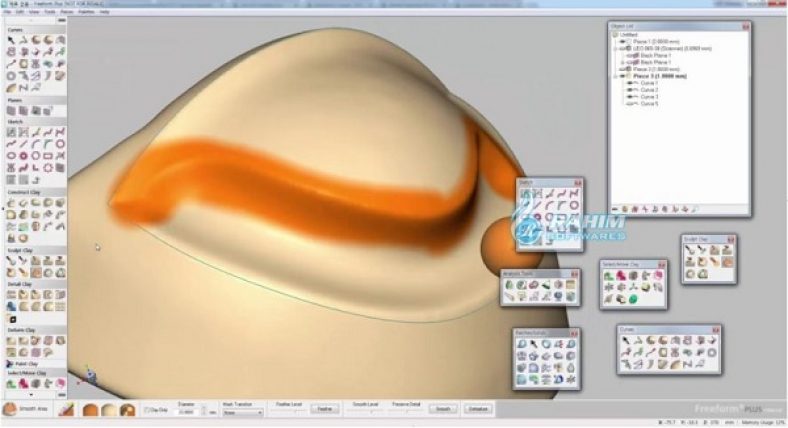The width and height of the screenshot is (788, 428).
Task: Select Untitled root in Object List
Action: click(629, 35)
